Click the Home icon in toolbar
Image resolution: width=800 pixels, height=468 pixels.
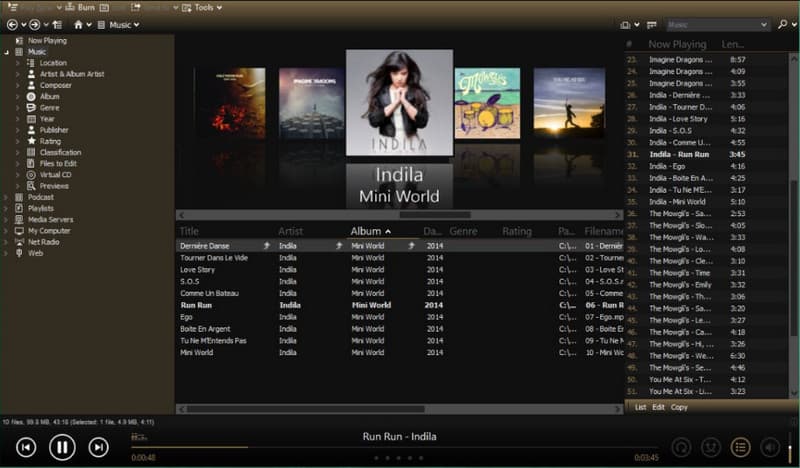coord(78,24)
